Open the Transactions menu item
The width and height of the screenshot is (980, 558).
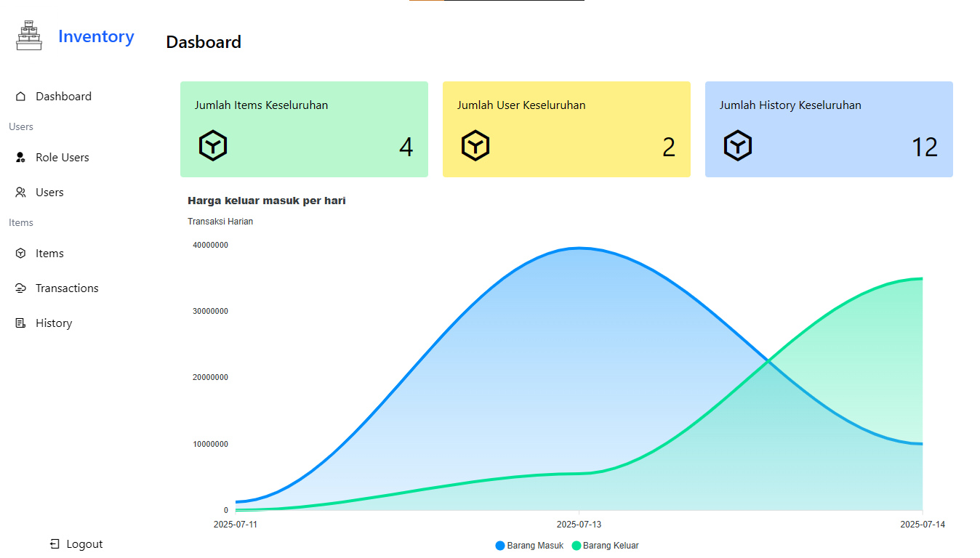click(x=67, y=288)
